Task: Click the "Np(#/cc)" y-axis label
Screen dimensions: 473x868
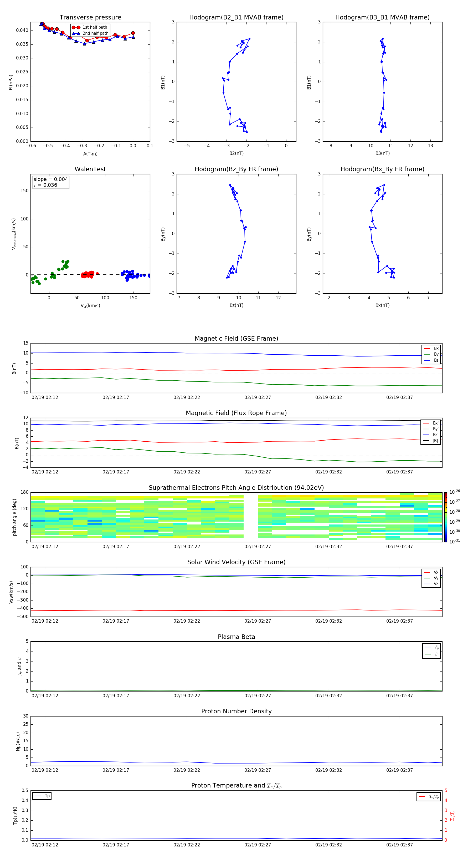Action: [18, 741]
